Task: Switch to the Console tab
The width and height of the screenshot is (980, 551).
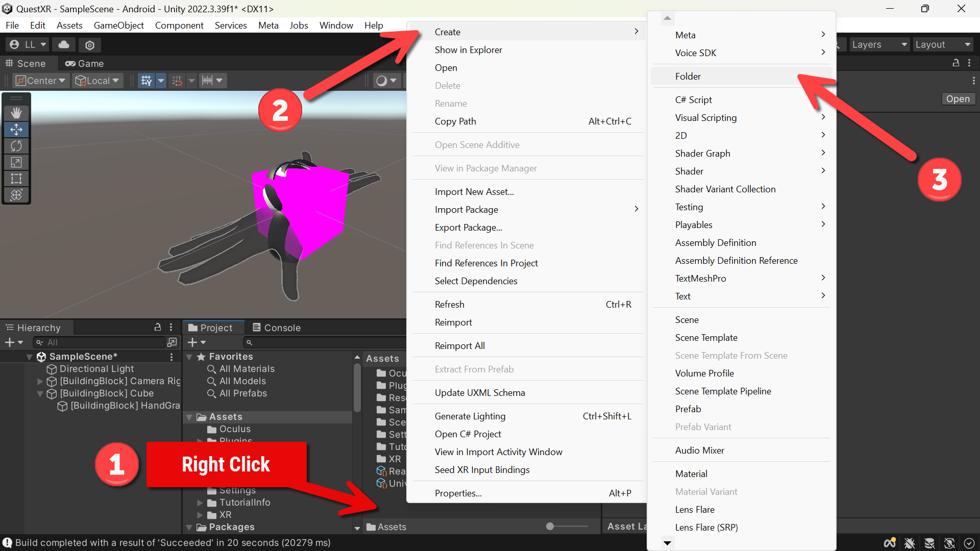Action: [x=277, y=328]
